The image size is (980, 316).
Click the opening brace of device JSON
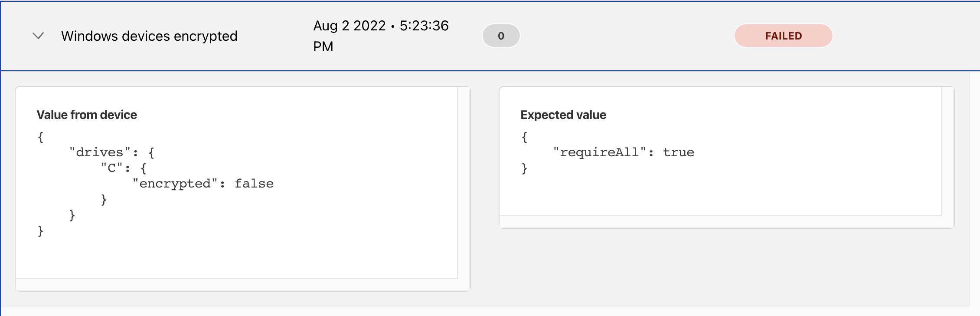point(41,137)
